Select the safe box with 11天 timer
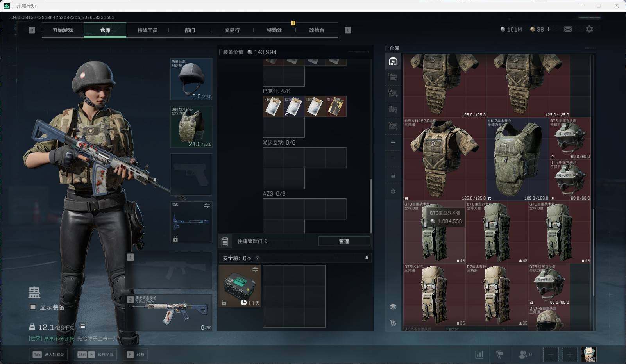 (x=240, y=286)
